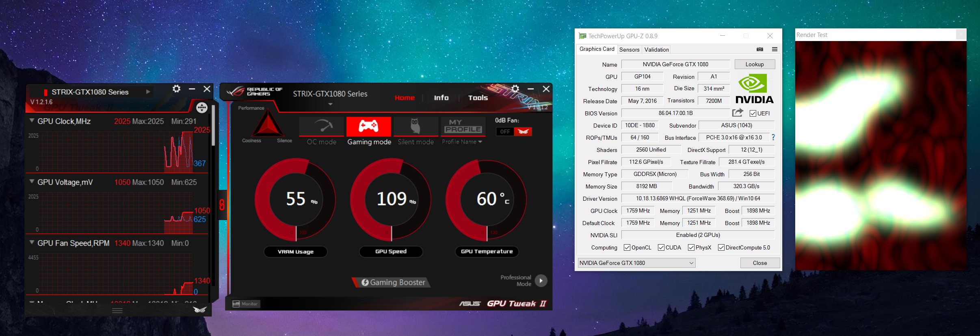The height and width of the screenshot is (336, 980).
Task: Collapse the GPU Voltage,mV graph
Action: pos(32,182)
